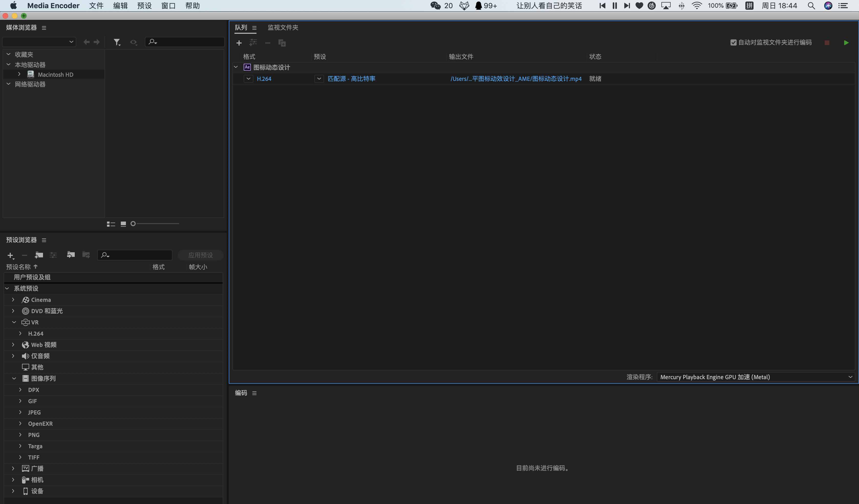This screenshot has height=504, width=859.
Task: Open the 编辑 menu
Action: coord(120,6)
